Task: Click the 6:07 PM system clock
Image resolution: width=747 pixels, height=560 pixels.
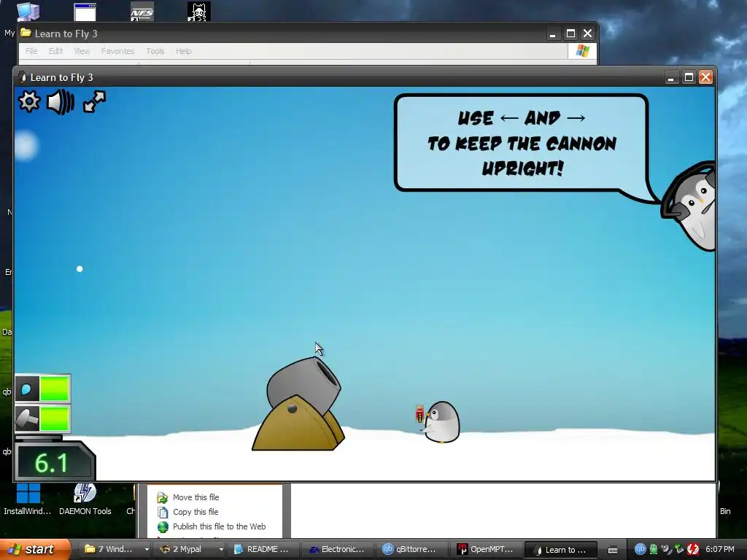Action: (720, 549)
